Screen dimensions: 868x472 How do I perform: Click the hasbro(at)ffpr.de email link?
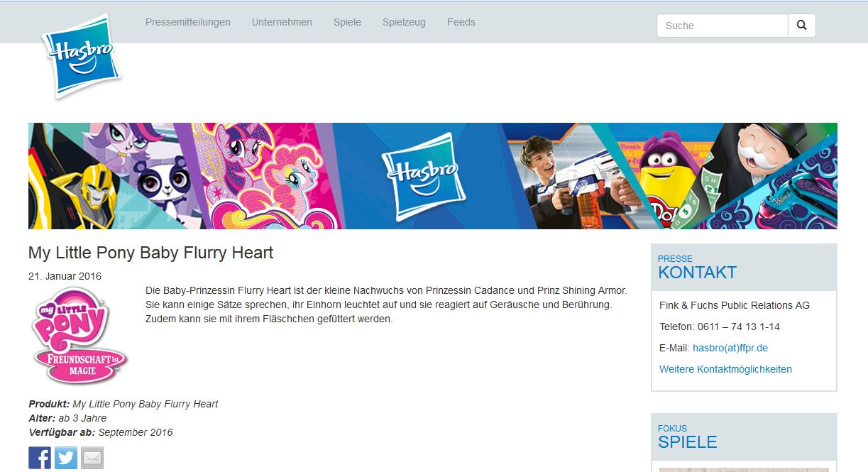(x=730, y=348)
